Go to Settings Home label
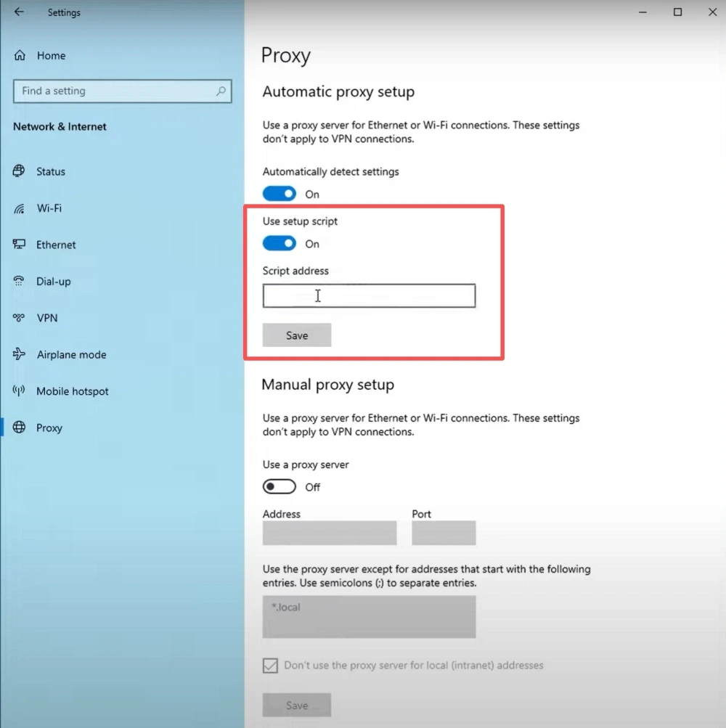This screenshot has height=728, width=726. pos(51,56)
